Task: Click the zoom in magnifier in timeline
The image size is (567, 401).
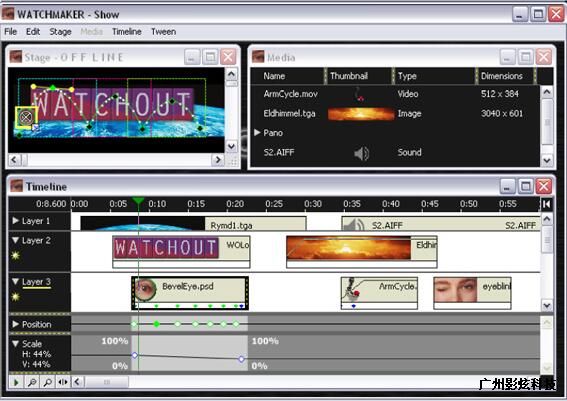Action: point(47,382)
